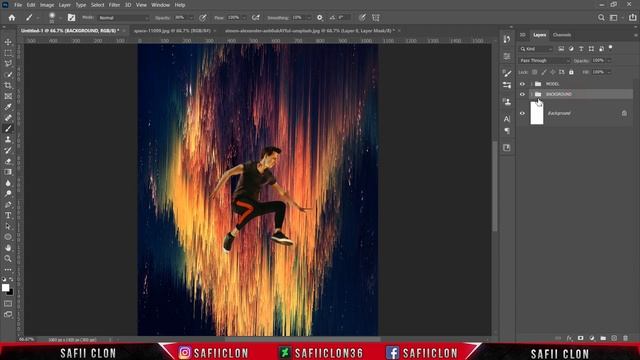Select the Hand tool
The image size is (640, 360).
click(8, 248)
